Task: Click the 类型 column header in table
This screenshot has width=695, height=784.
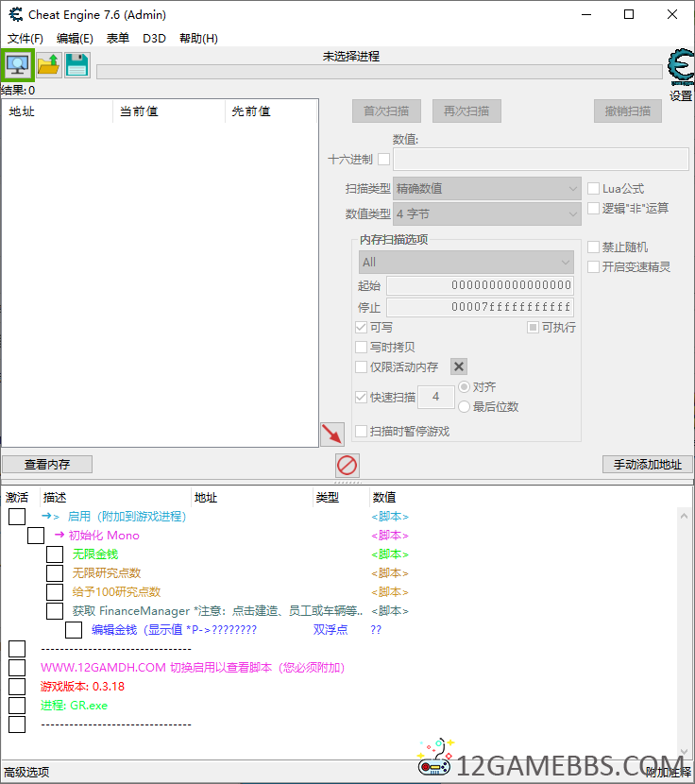Action: [x=341, y=497]
